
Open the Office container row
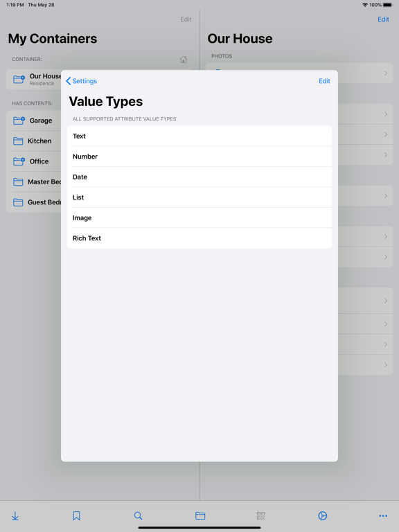pyautogui.click(x=34, y=161)
